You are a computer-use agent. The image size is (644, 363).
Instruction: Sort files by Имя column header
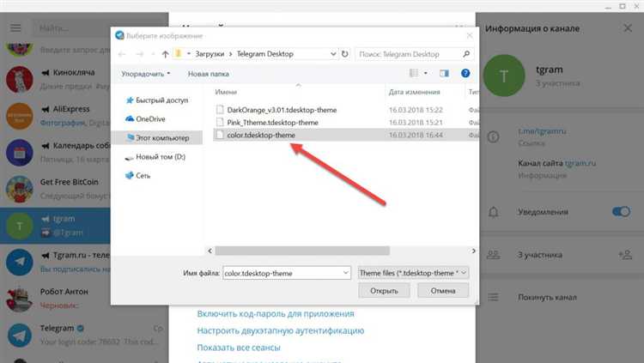tap(226, 92)
